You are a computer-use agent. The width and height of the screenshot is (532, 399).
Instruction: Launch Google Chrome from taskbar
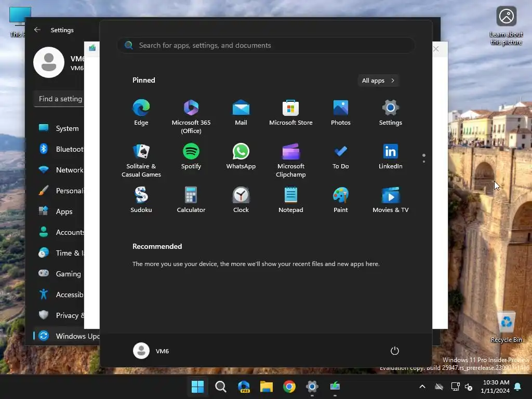pos(289,386)
